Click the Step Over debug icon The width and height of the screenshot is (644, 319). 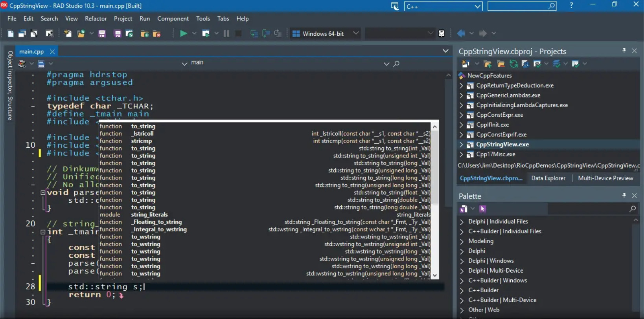pyautogui.click(x=266, y=33)
